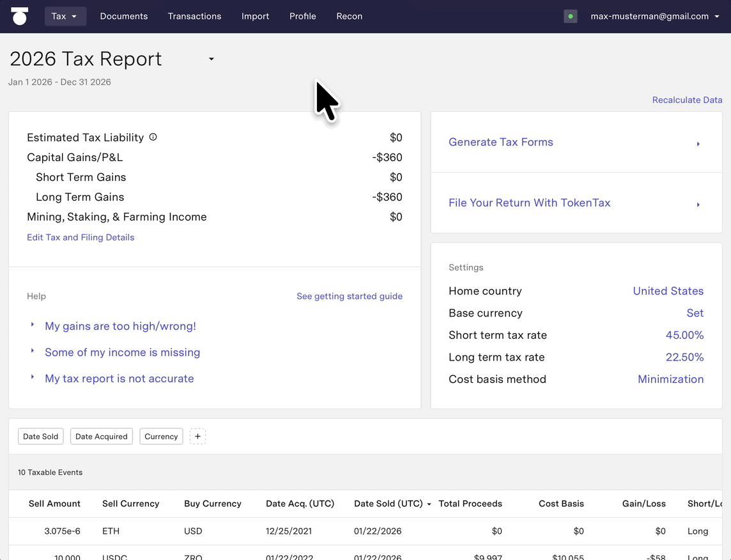Change Cost basis method Minimization
Viewport: 731px width, 560px height.
click(x=670, y=379)
